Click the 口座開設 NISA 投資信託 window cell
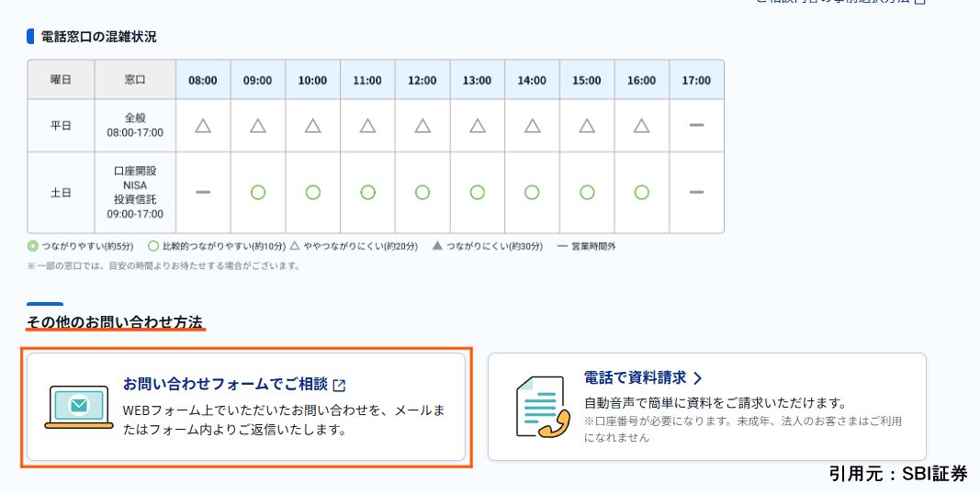Screen dimensions: 980x494 [x=135, y=192]
